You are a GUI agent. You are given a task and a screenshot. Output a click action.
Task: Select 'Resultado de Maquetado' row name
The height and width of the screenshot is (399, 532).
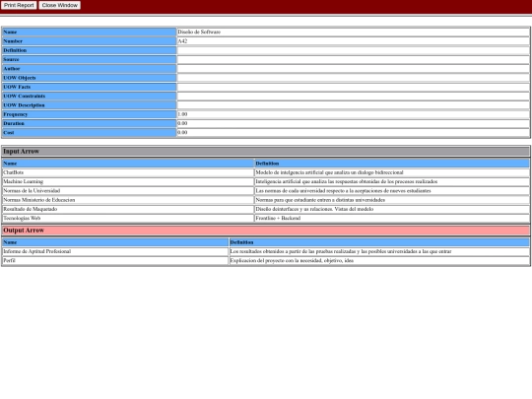point(31,209)
